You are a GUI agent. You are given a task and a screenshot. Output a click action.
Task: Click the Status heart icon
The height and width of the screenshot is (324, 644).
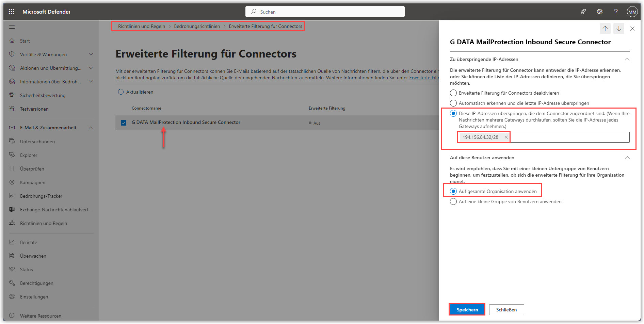point(12,269)
